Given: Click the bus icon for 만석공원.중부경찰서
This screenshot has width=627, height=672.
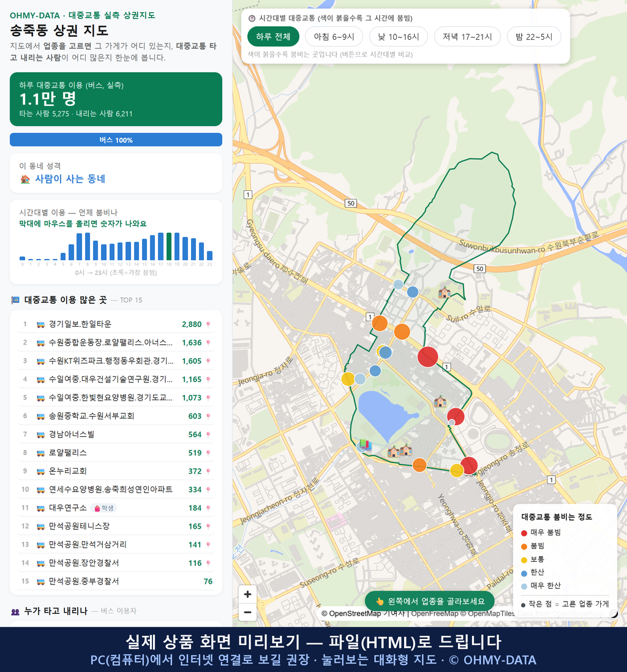Looking at the screenshot, I should click(41, 581).
